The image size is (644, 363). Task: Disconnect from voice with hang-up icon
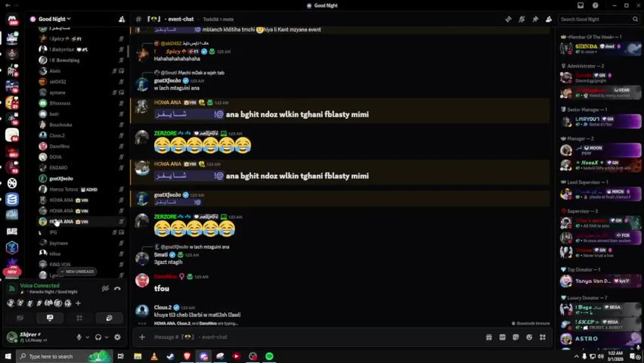tap(117, 289)
